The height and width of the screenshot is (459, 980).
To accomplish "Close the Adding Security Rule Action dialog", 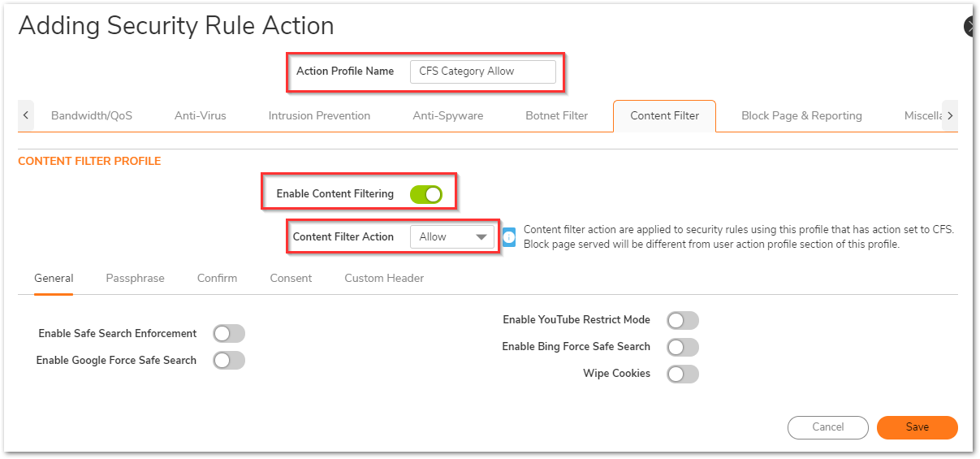I will tap(973, 27).
